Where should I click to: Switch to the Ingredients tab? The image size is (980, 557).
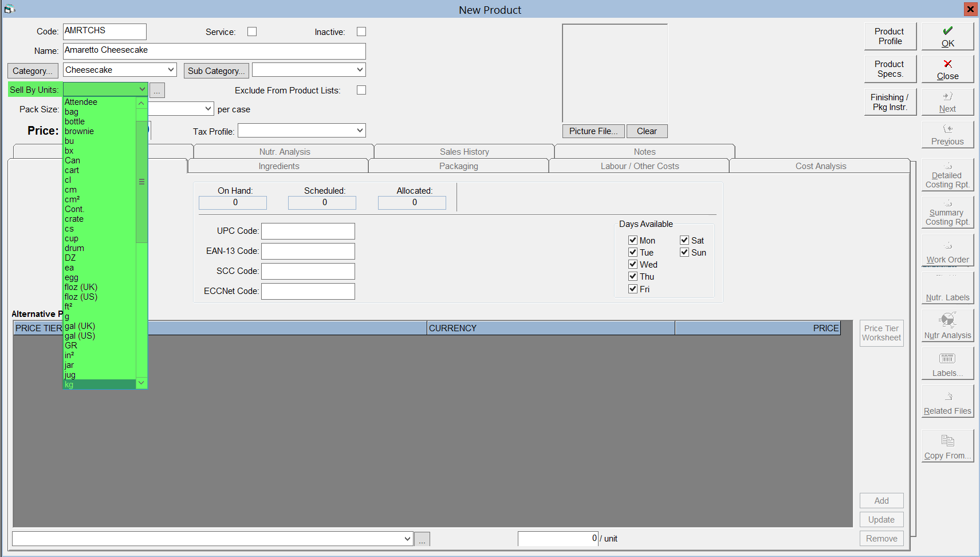coord(278,166)
